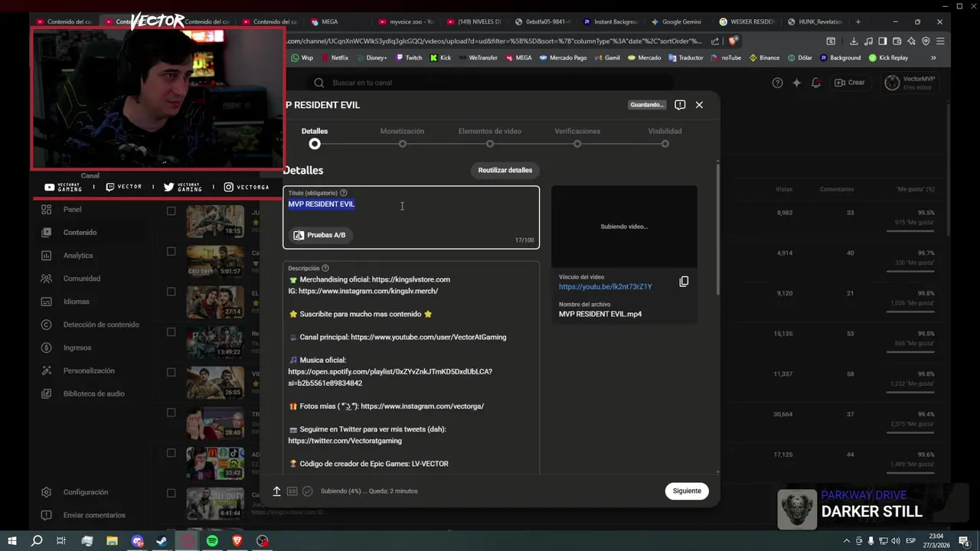Click Reutilizar detalles button
The image size is (980, 551).
505,170
